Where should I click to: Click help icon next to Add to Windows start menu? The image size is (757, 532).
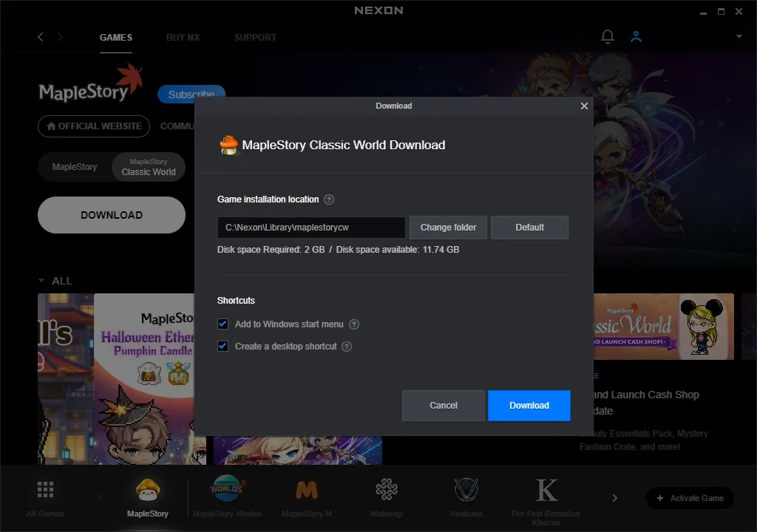click(x=354, y=324)
